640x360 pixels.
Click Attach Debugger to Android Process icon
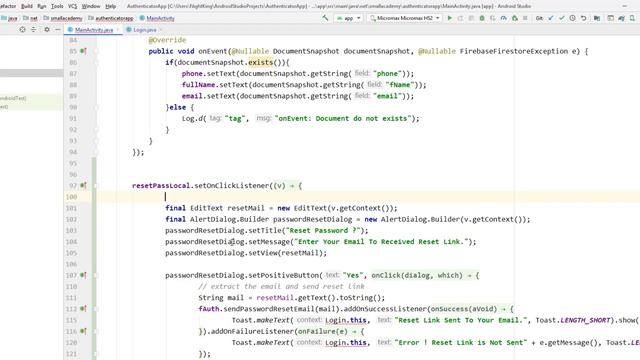[515, 18]
